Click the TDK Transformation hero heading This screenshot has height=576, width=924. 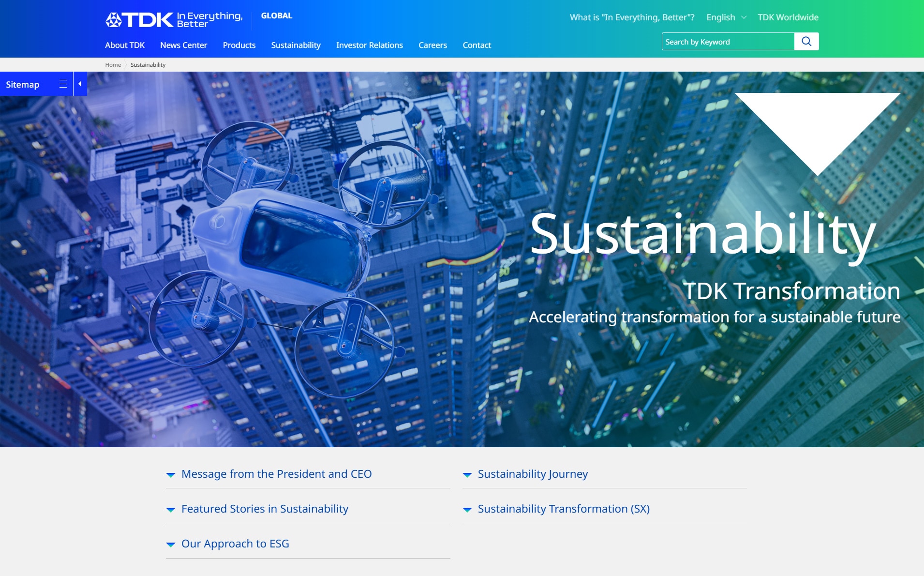point(792,291)
